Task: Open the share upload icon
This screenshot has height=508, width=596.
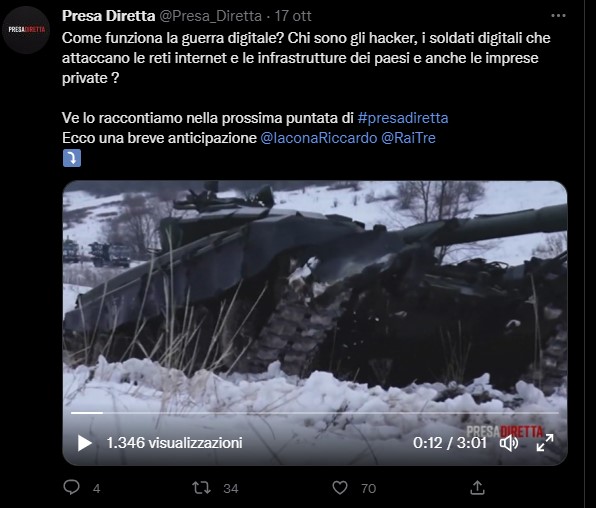Action: 477,487
